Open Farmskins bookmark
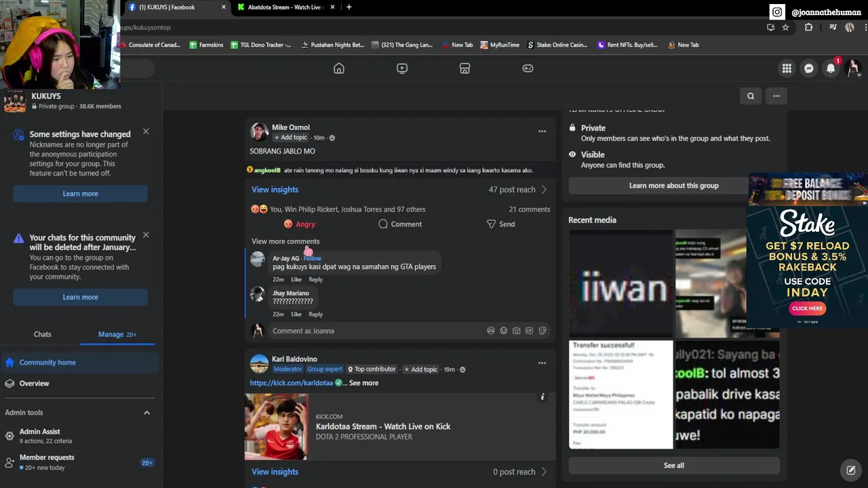The image size is (868, 488). point(206,45)
